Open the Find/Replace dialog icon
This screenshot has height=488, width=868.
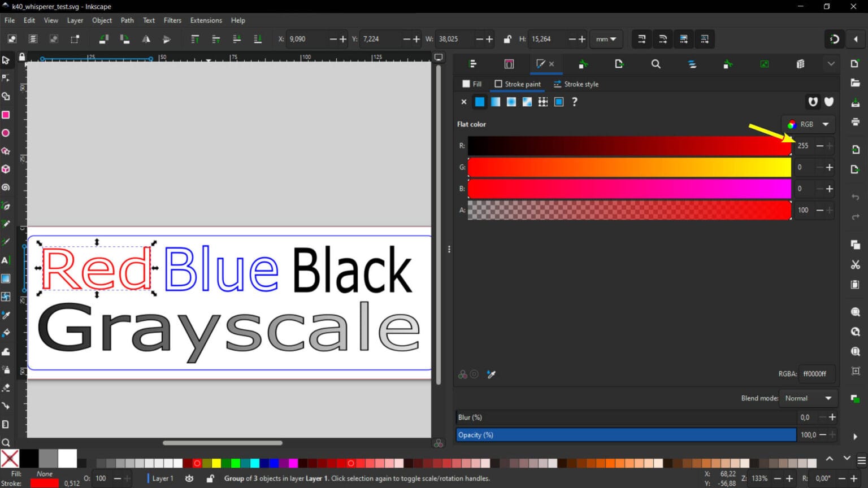(656, 64)
